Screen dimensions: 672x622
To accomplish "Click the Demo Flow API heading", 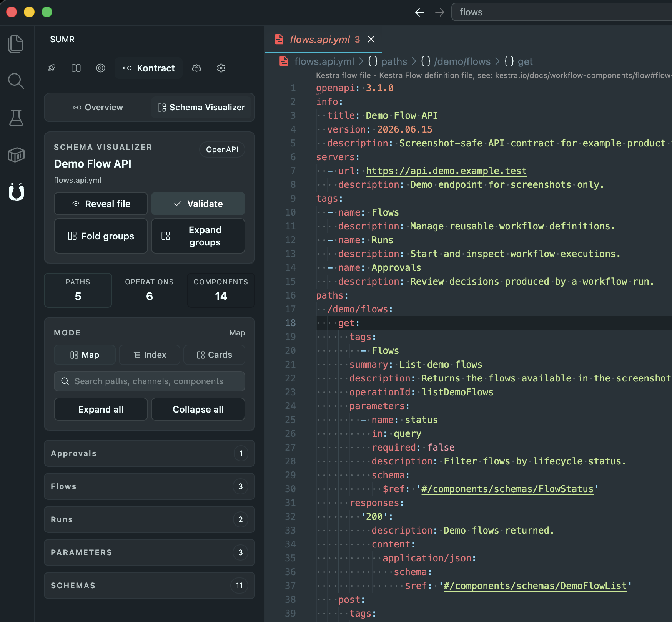I will tap(93, 164).
